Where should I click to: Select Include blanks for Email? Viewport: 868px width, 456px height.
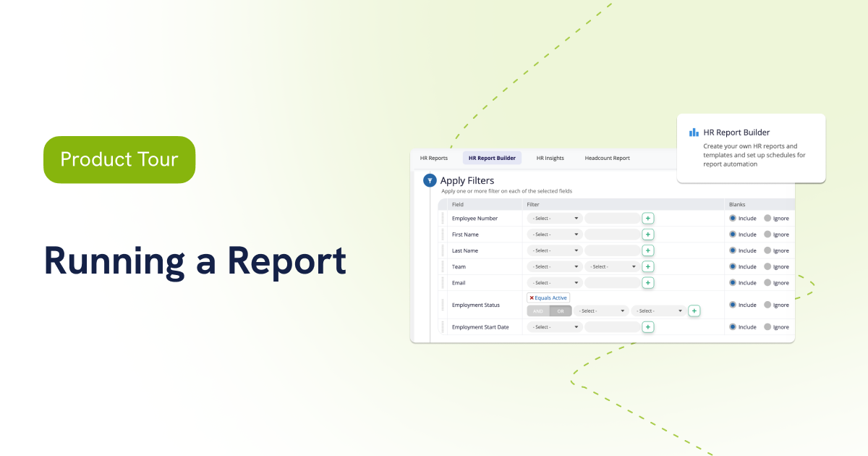[x=733, y=283]
